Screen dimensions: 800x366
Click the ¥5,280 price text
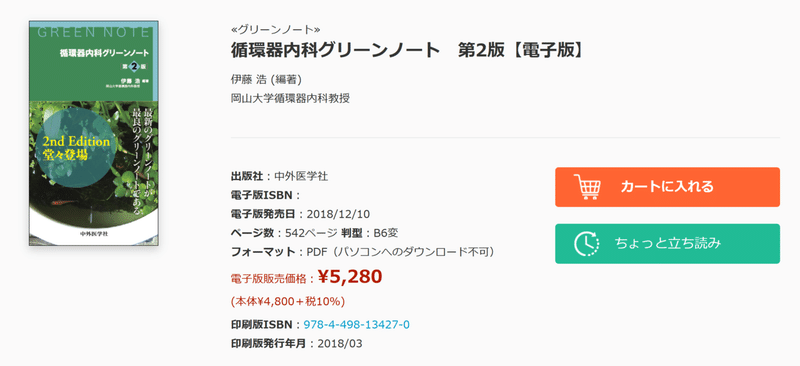tap(350, 276)
